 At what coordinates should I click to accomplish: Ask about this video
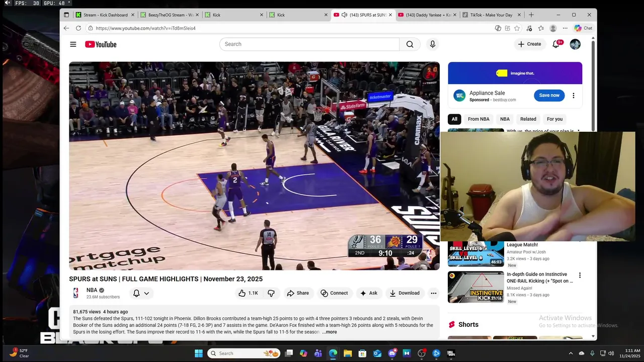coord(368,293)
